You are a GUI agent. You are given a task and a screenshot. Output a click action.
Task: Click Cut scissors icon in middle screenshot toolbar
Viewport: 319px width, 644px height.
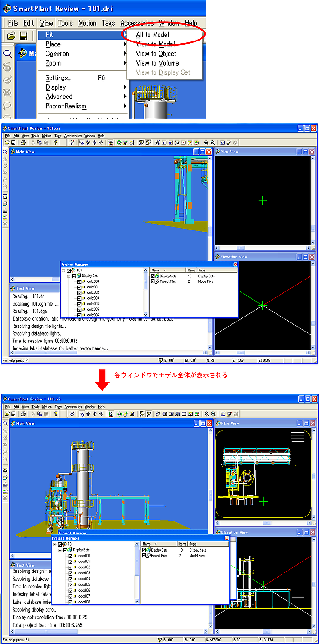coord(33,143)
